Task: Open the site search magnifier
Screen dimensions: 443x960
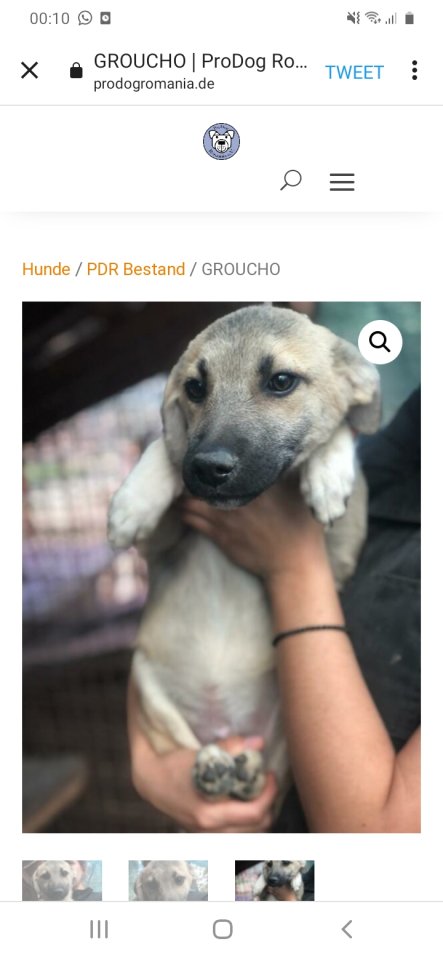Action: (291, 181)
